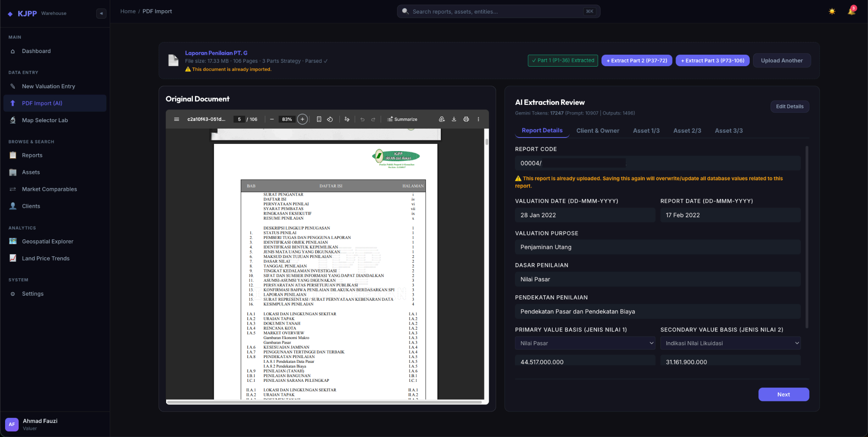The width and height of the screenshot is (868, 437).
Task: Click the Report Code field
Action: (658, 163)
